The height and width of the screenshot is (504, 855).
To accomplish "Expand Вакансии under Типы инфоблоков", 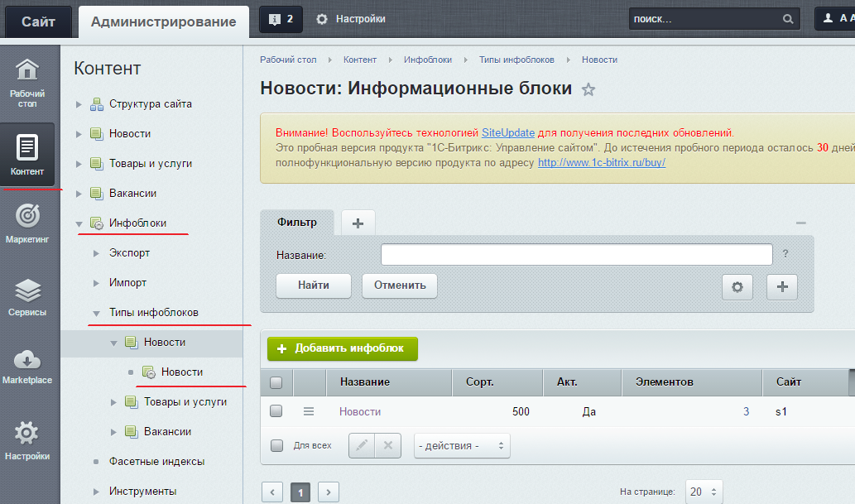I will pos(113,432).
